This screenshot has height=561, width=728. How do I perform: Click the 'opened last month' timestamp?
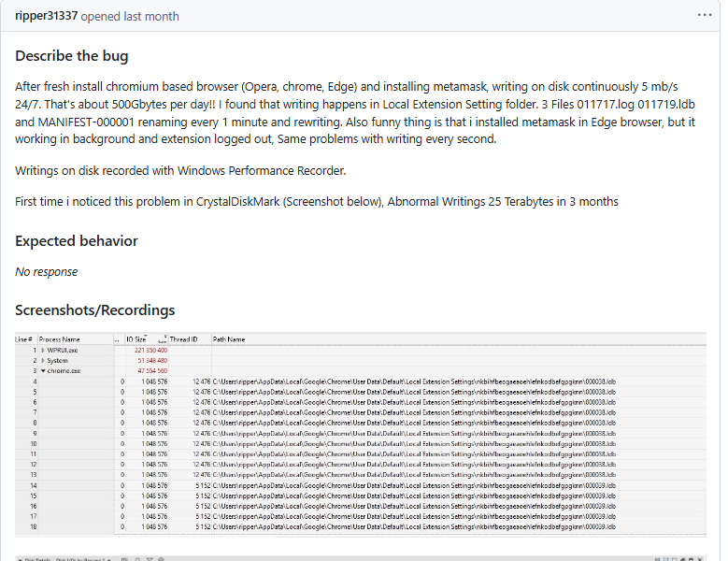pyautogui.click(x=130, y=16)
